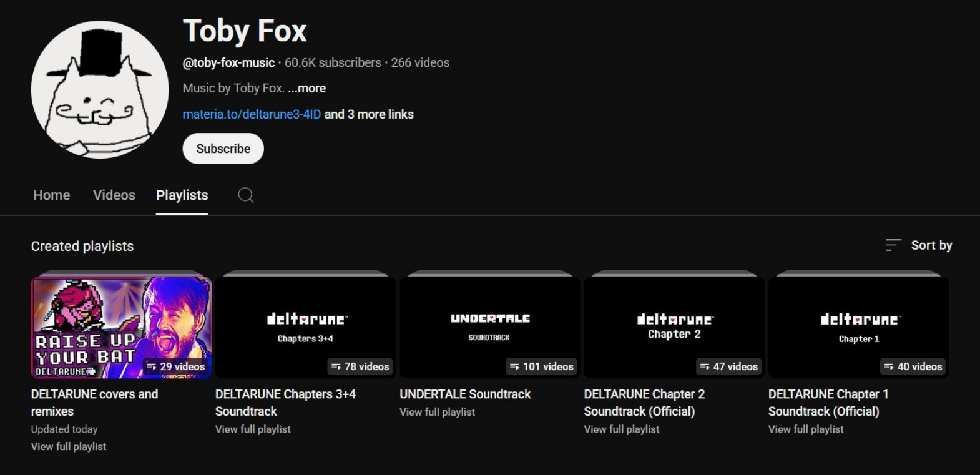Click the 'Toby Fox' channel name heading
The height and width of the screenshot is (475, 980).
[245, 31]
